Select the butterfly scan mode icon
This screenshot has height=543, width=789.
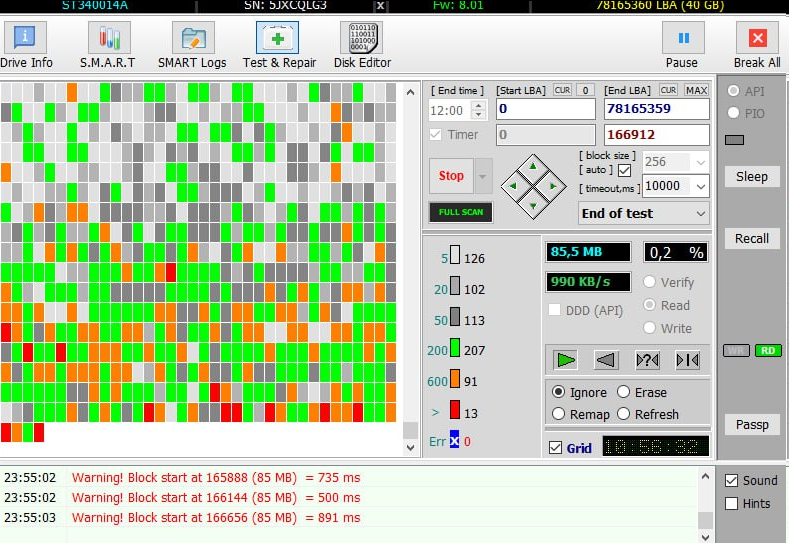pos(687,360)
